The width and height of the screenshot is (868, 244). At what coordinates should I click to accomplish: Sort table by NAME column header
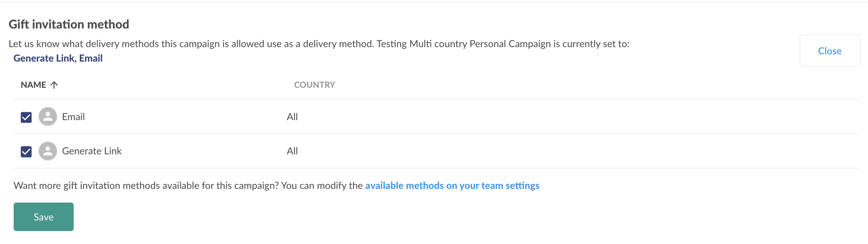[33, 85]
